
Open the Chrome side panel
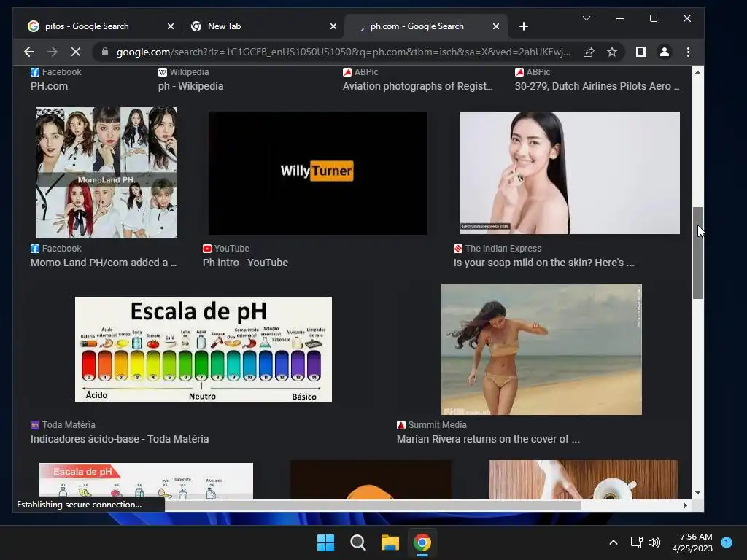pos(641,52)
